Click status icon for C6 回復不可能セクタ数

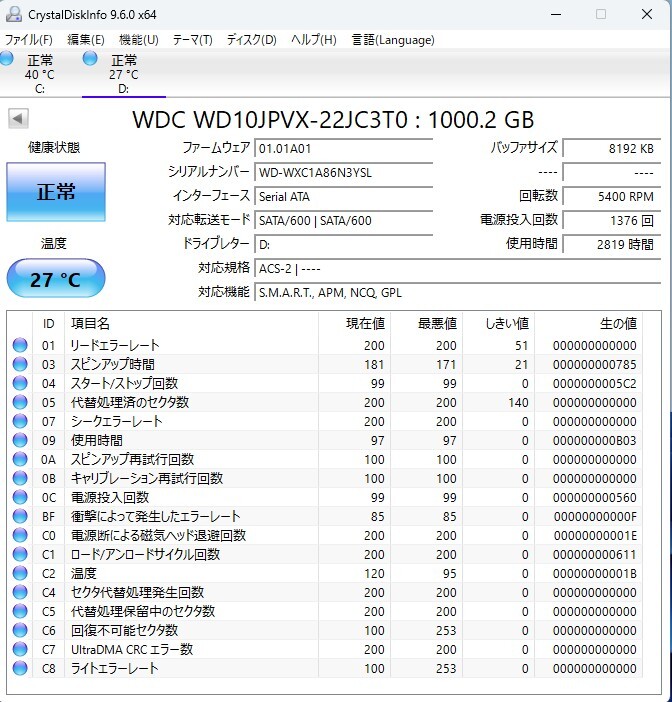(x=20, y=630)
